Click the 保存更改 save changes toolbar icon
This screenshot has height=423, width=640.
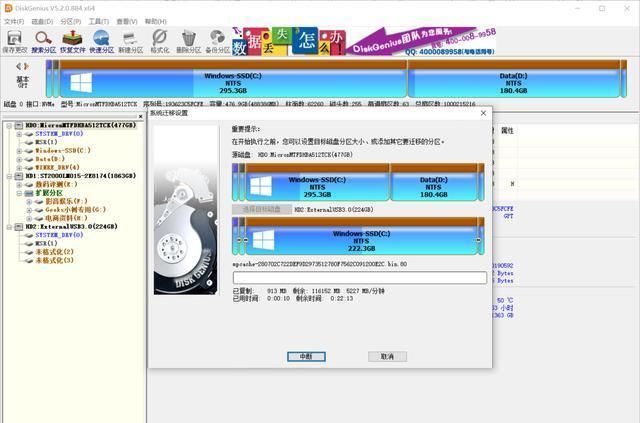pos(15,42)
